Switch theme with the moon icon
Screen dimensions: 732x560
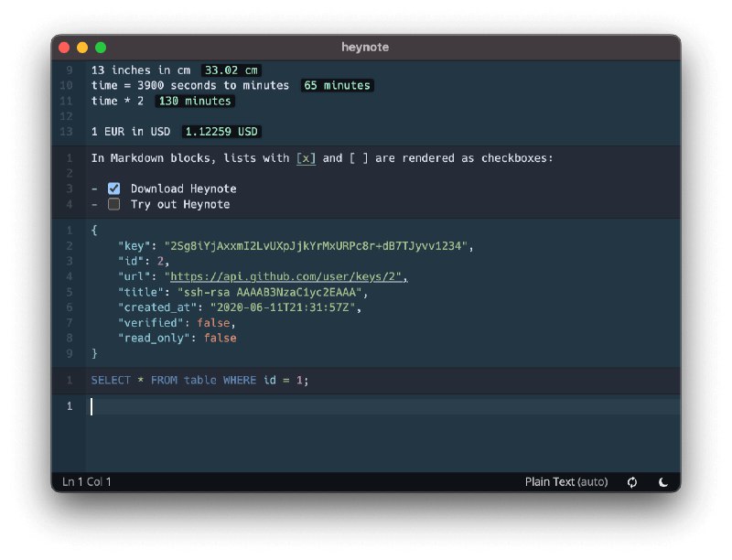[x=662, y=482]
